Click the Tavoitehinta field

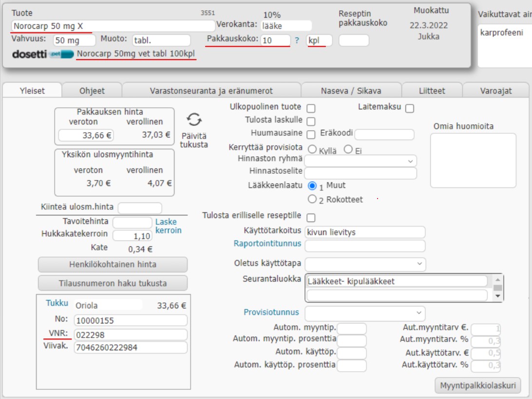(133, 222)
